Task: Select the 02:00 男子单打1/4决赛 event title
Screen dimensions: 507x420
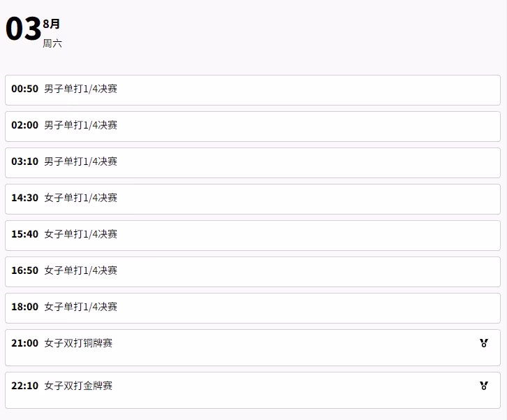Action: coord(80,125)
